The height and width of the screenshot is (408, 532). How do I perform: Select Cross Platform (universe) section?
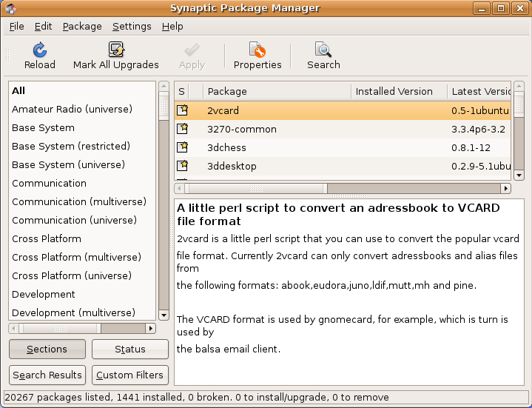82,275
